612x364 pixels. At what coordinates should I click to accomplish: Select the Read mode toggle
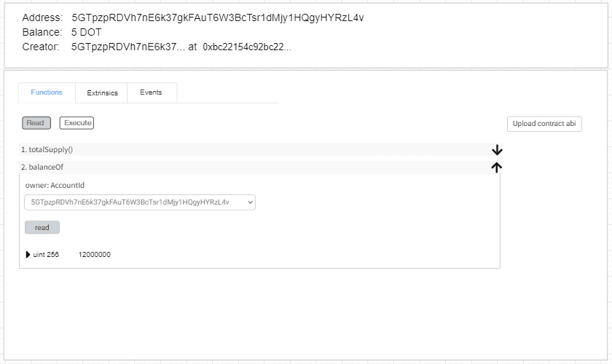[36, 123]
